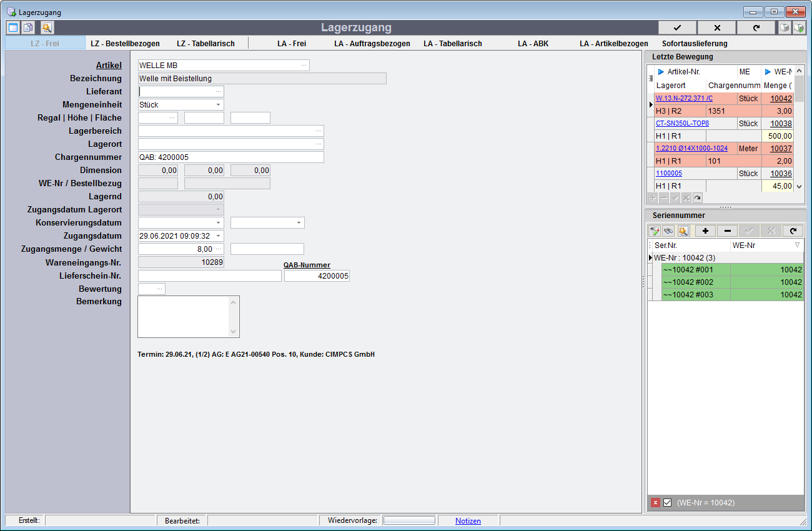Remove serial number with the minus button
Image resolution: width=812 pixels, height=531 pixels.
pos(727,231)
